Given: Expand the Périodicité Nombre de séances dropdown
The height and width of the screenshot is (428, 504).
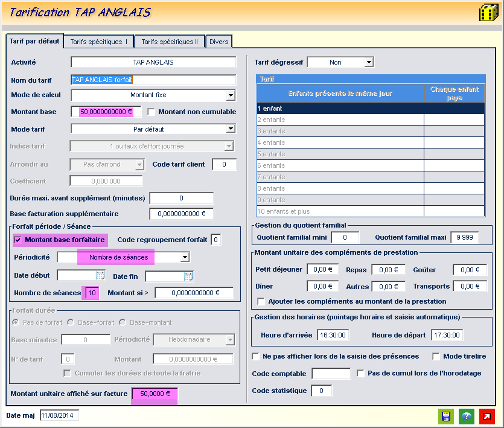Looking at the screenshot, I should pyautogui.click(x=185, y=258).
